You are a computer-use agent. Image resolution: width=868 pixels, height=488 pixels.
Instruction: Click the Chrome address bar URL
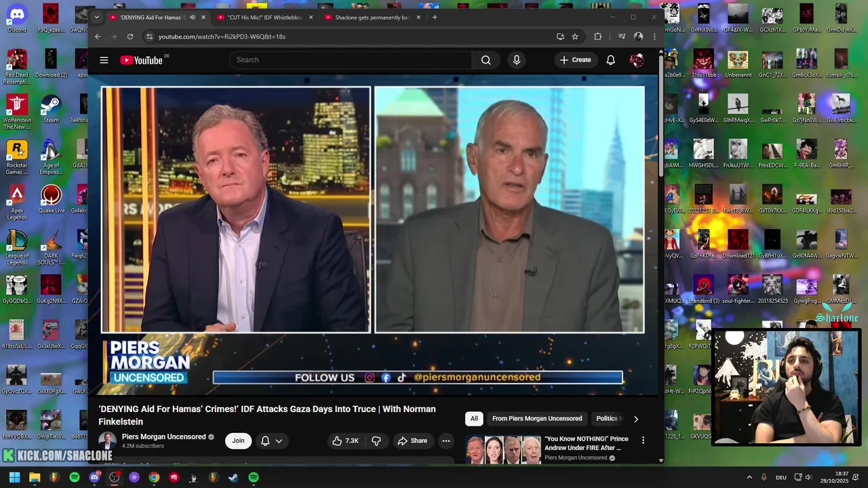(222, 37)
